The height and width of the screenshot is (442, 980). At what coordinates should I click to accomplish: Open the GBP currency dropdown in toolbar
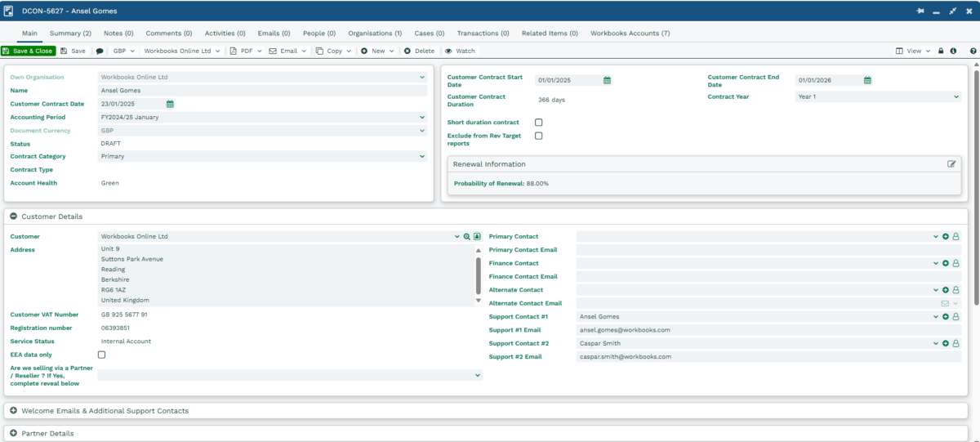tap(124, 51)
